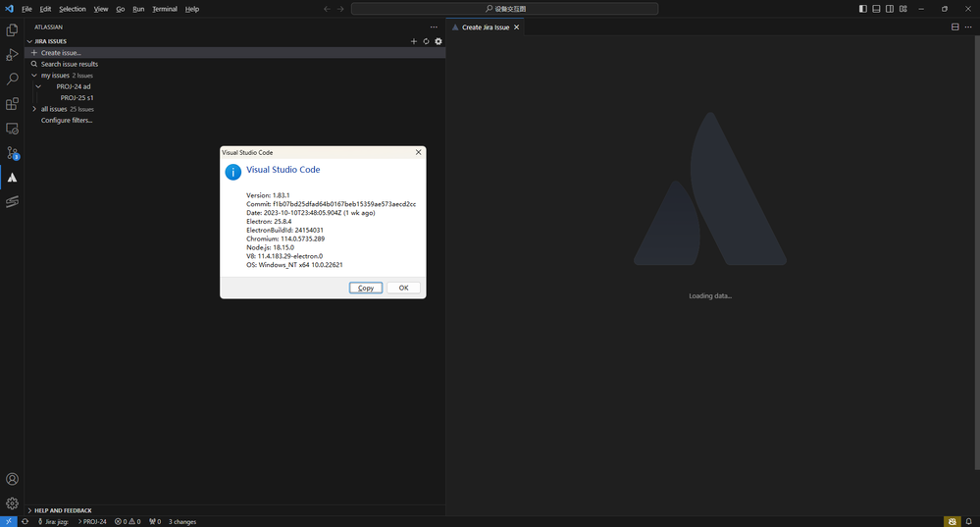This screenshot has width=980, height=527.
Task: Open editor more actions ellipsis
Action: 968,26
